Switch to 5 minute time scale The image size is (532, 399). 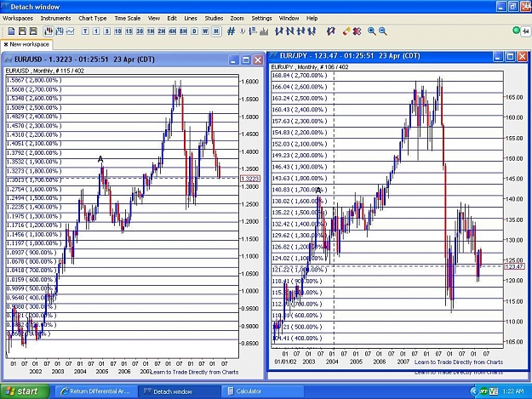[x=107, y=31]
